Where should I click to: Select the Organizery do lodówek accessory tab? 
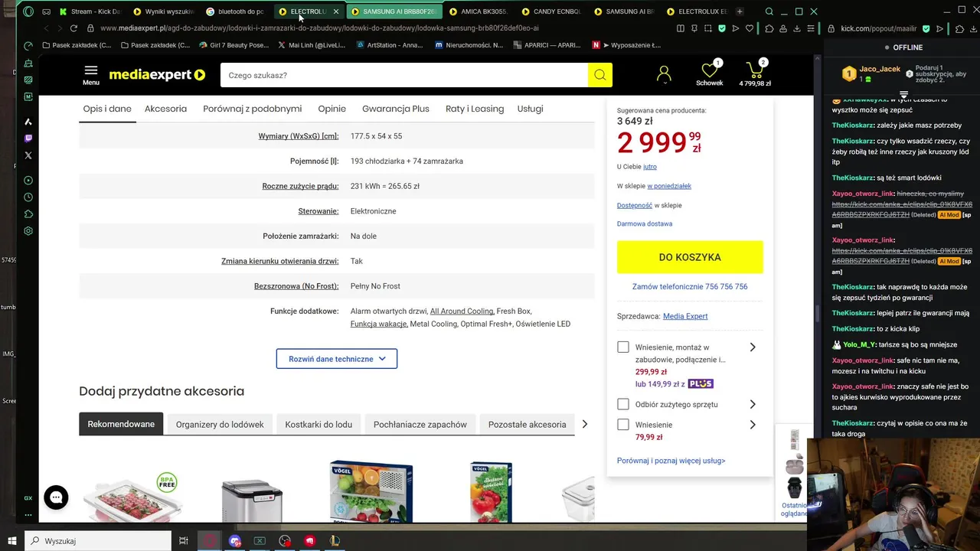220,424
